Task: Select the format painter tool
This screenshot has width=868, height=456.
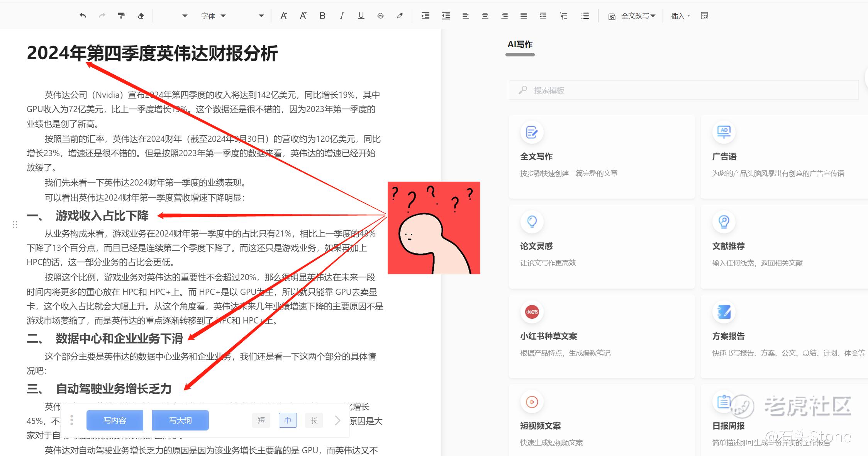Action: pos(121,16)
